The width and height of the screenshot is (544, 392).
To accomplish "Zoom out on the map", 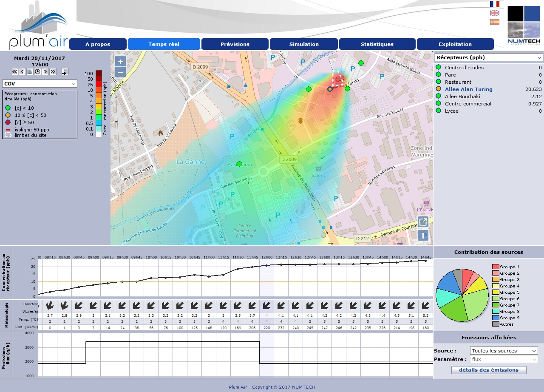I will 120,72.
